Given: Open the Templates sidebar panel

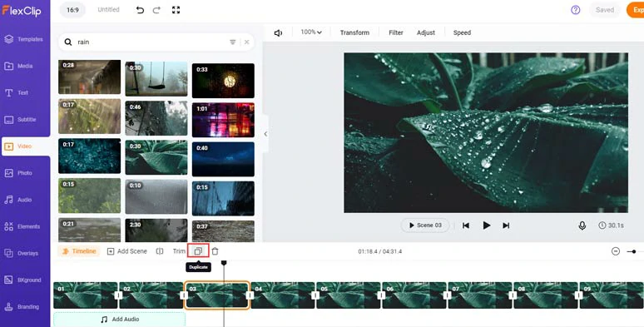Looking at the screenshot, I should pyautogui.click(x=24, y=39).
